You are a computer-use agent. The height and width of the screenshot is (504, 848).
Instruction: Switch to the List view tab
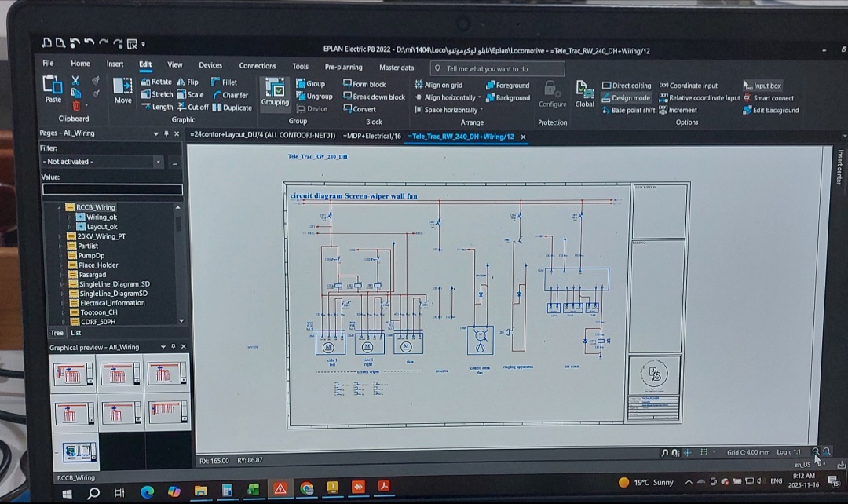(x=76, y=333)
